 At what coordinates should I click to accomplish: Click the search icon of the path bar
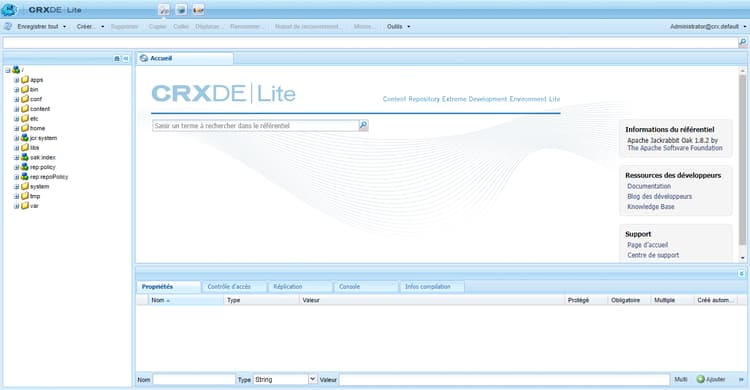pyautogui.click(x=742, y=43)
